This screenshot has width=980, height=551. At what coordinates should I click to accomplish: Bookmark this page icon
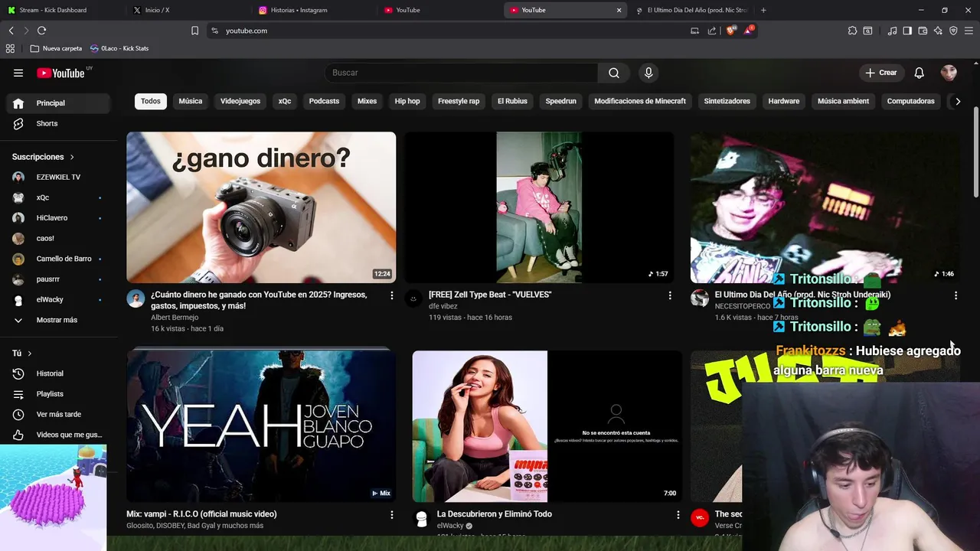click(x=194, y=31)
